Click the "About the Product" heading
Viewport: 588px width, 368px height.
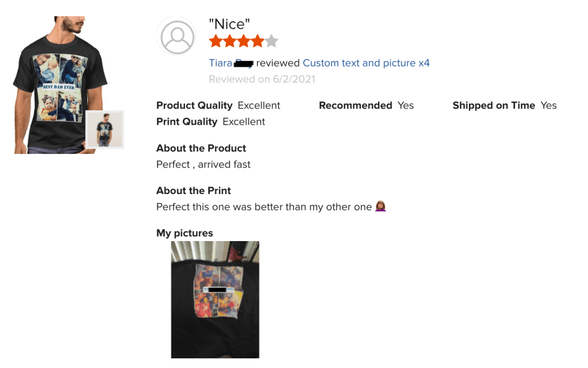tap(201, 148)
